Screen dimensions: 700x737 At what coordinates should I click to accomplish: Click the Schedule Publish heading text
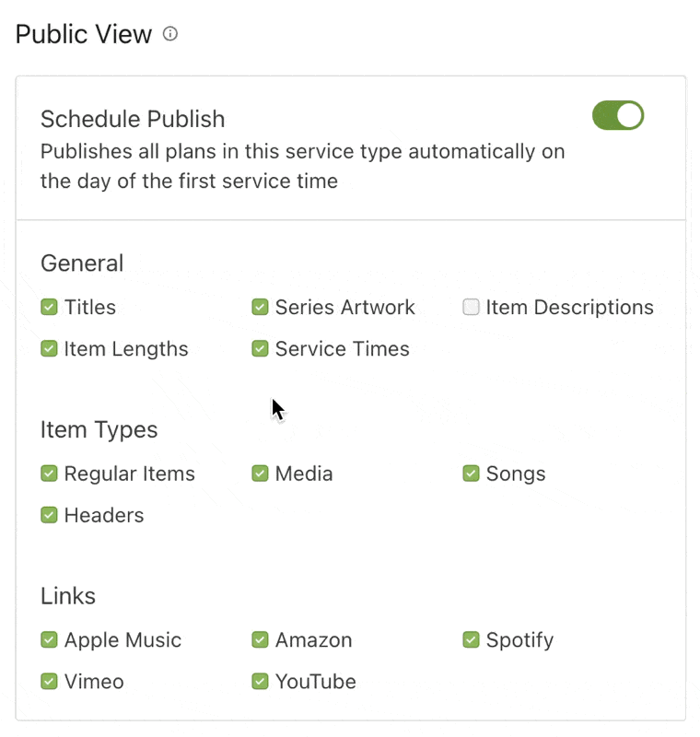pyautogui.click(x=133, y=119)
